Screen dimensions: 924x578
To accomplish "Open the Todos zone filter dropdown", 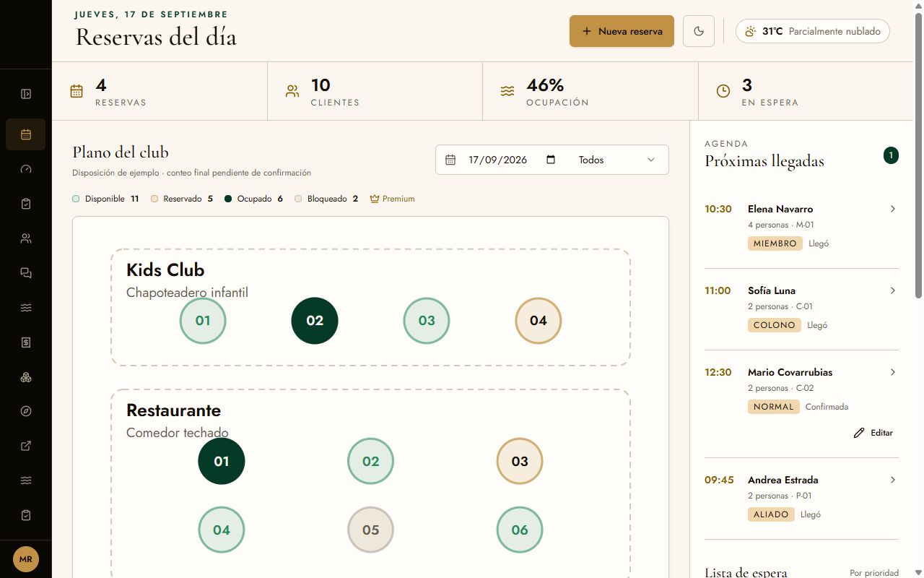I will [x=617, y=160].
